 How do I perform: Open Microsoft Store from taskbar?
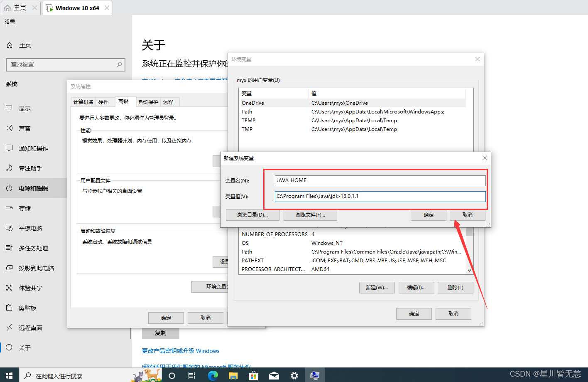coord(253,376)
